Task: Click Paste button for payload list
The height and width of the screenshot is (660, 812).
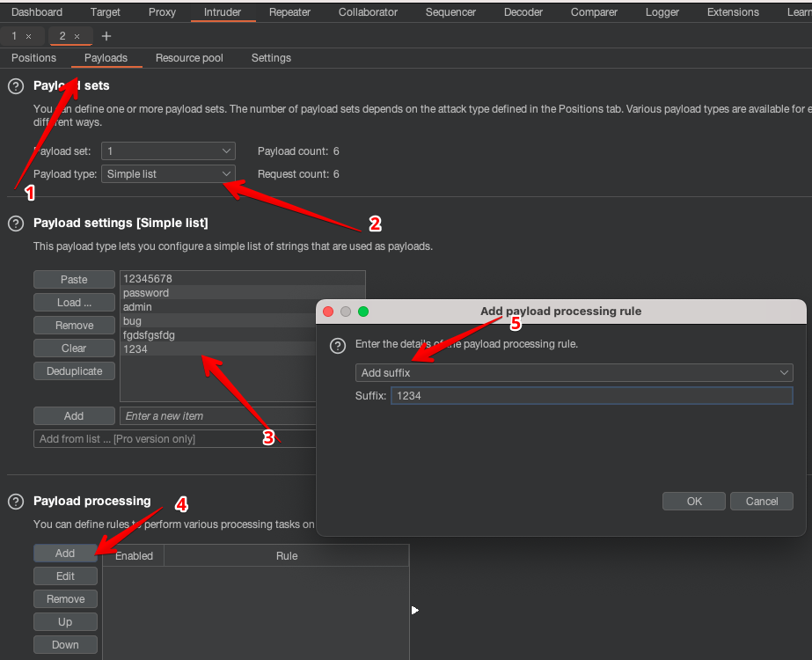Action: (74, 279)
